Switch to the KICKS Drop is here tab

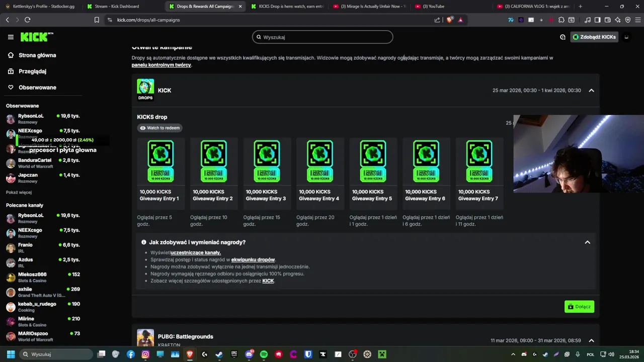coord(287,7)
